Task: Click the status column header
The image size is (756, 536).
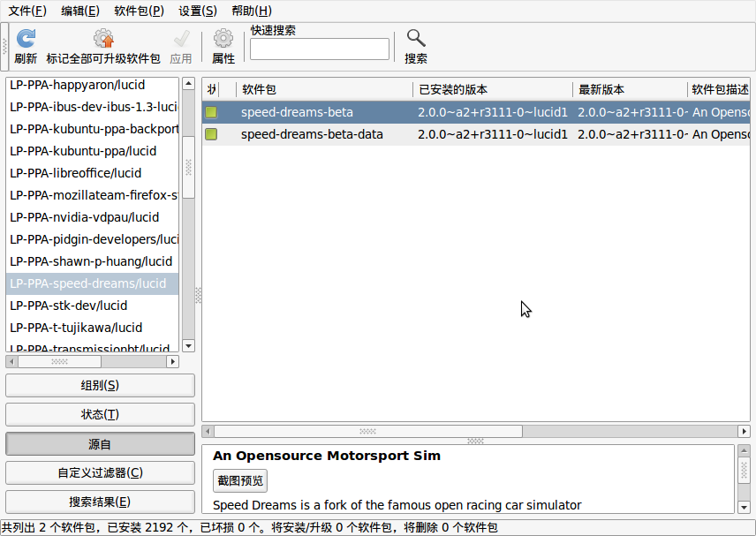Action: (211, 90)
